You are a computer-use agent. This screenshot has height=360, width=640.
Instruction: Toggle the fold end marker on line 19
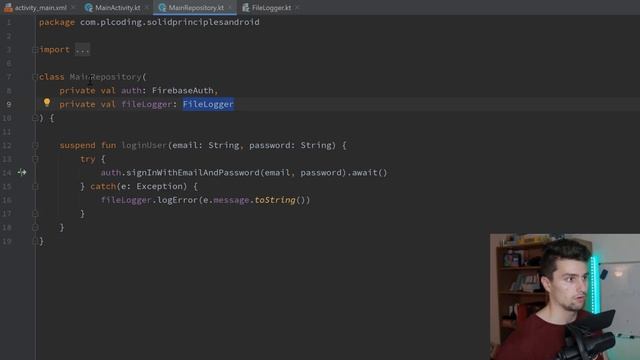pos(35,241)
